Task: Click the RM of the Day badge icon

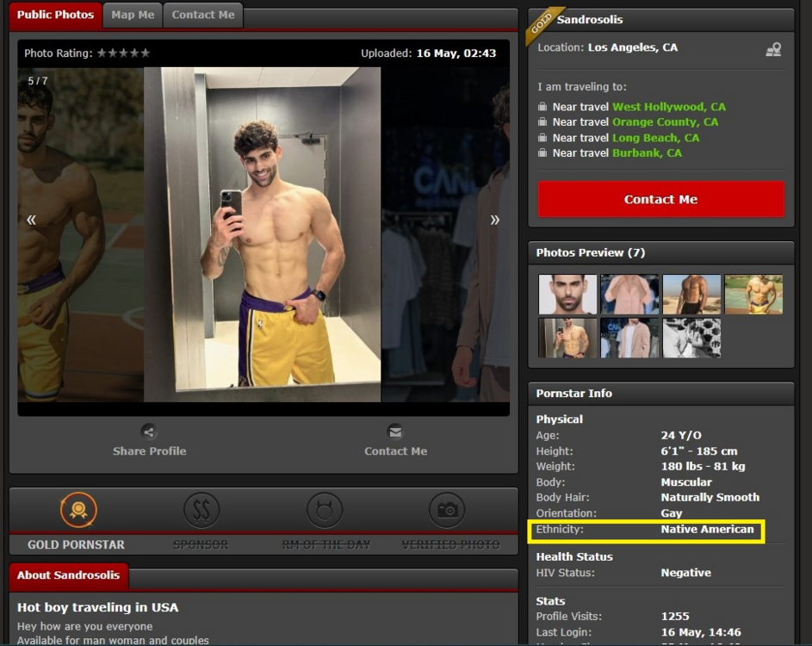Action: coord(325,511)
